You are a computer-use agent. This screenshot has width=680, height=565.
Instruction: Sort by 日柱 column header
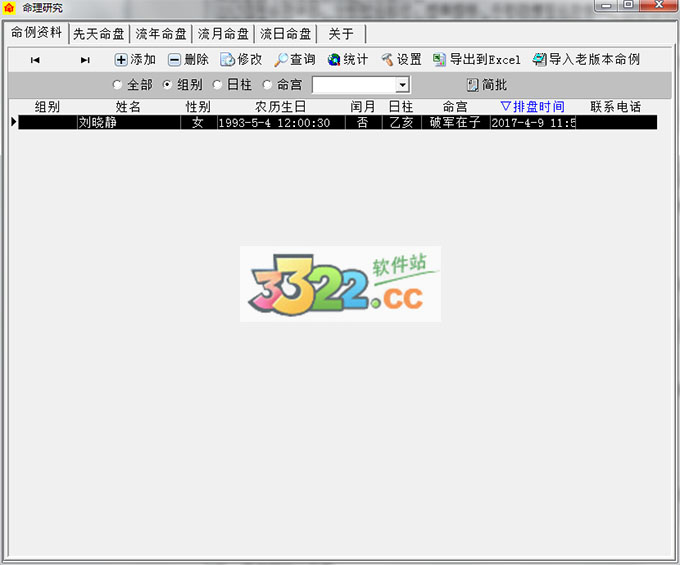coord(401,107)
